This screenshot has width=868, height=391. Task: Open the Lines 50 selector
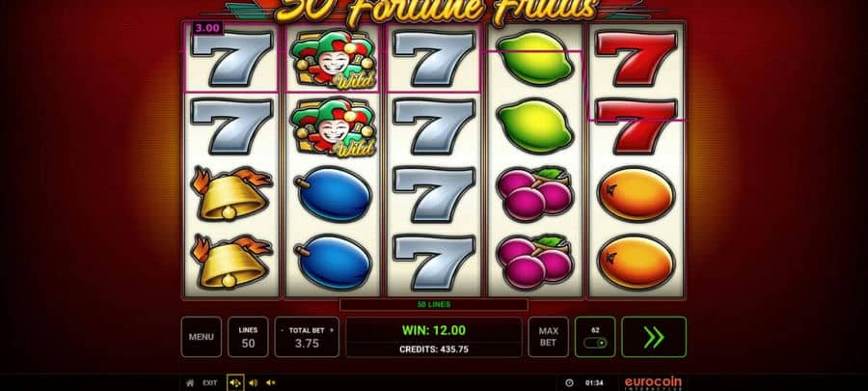pos(248,337)
